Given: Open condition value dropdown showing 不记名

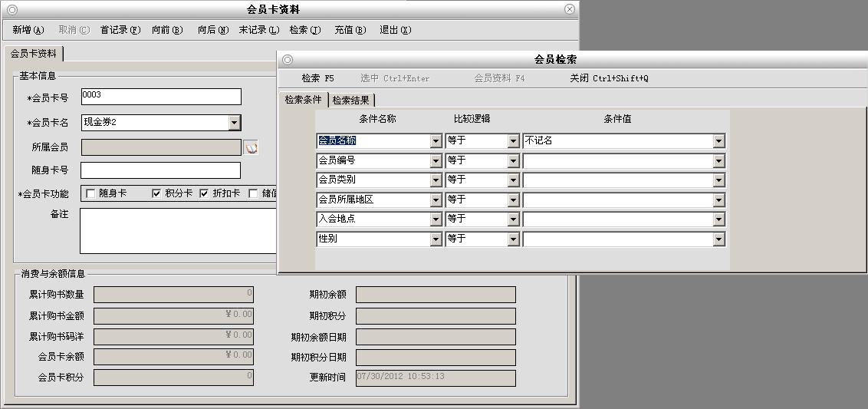Looking at the screenshot, I should (x=718, y=141).
